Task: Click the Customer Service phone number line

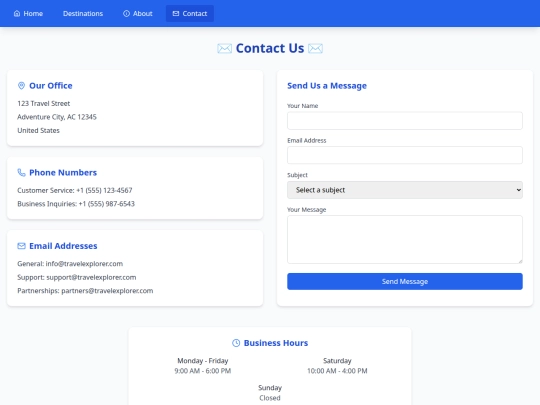Action: [75, 190]
